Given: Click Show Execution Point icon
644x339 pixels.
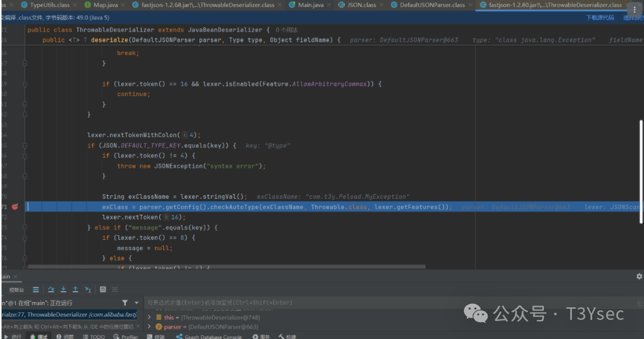Looking at the screenshot, I should click(x=36, y=289).
